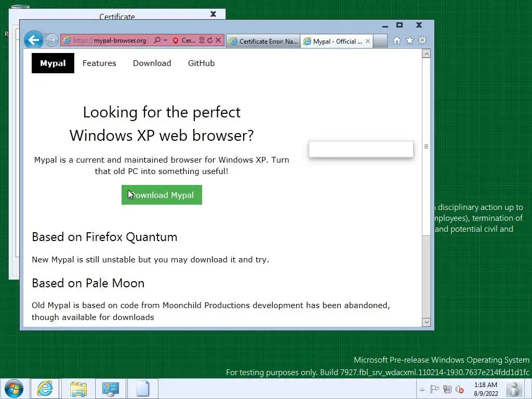Click 'Looking for the perfect' headline
This screenshot has height=399, width=532.
tap(162, 112)
